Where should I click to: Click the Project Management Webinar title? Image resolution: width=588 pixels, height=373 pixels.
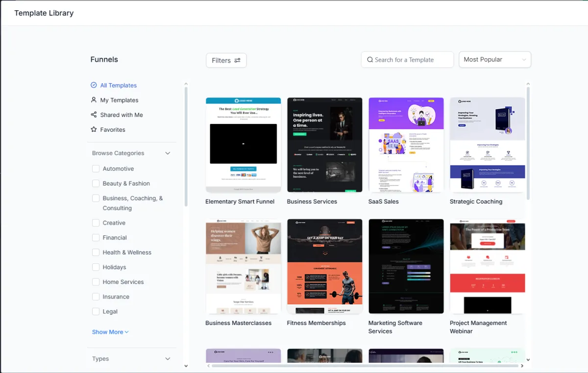point(478,327)
